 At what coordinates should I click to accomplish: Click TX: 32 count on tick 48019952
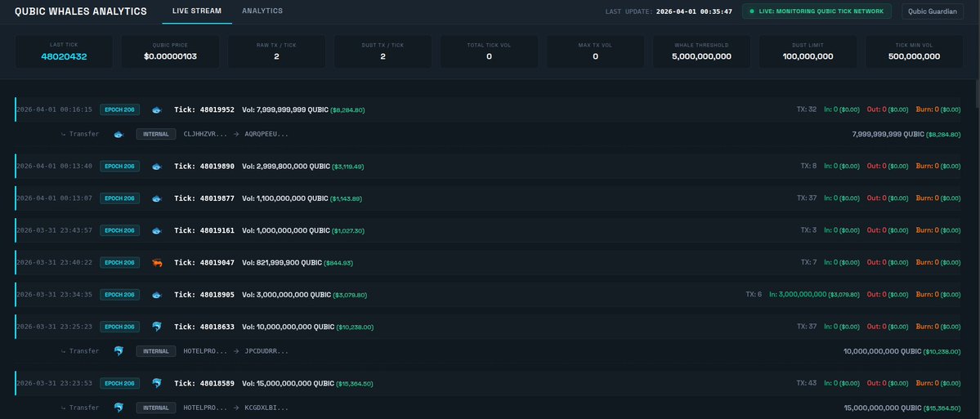pyautogui.click(x=806, y=110)
